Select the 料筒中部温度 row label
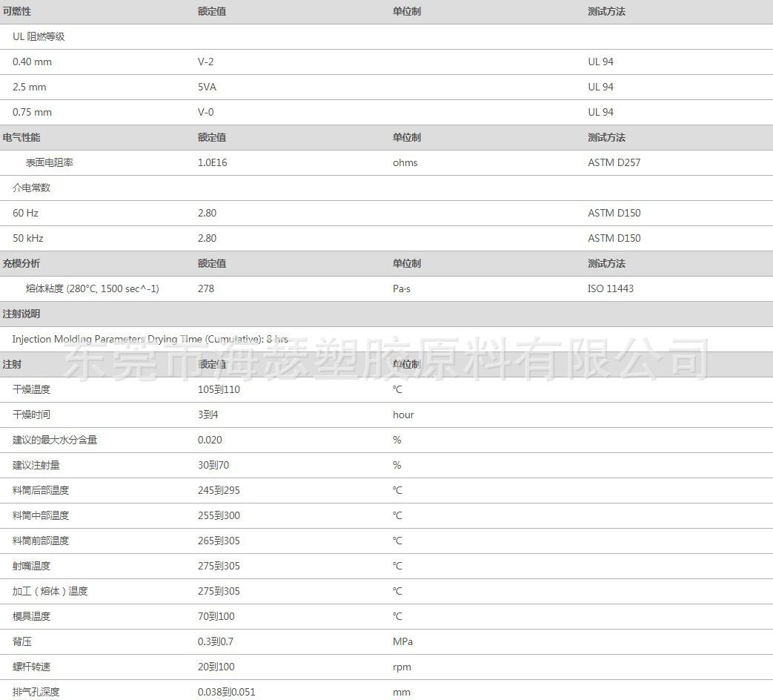Viewport: 773px width, 700px height. (41, 516)
